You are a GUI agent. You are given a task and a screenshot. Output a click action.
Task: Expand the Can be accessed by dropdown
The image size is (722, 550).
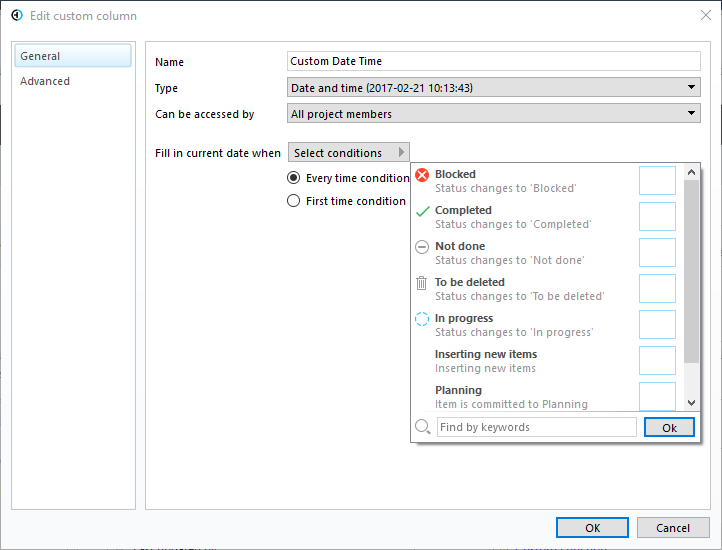pos(494,114)
